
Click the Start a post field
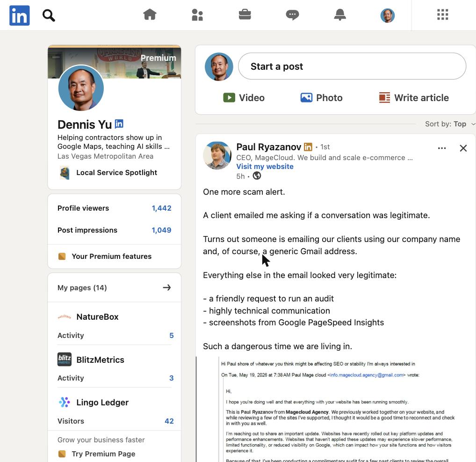(352, 66)
